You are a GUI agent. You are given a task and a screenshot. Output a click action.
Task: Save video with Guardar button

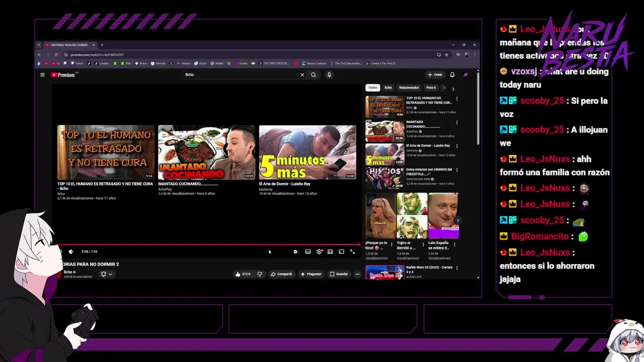(x=339, y=274)
